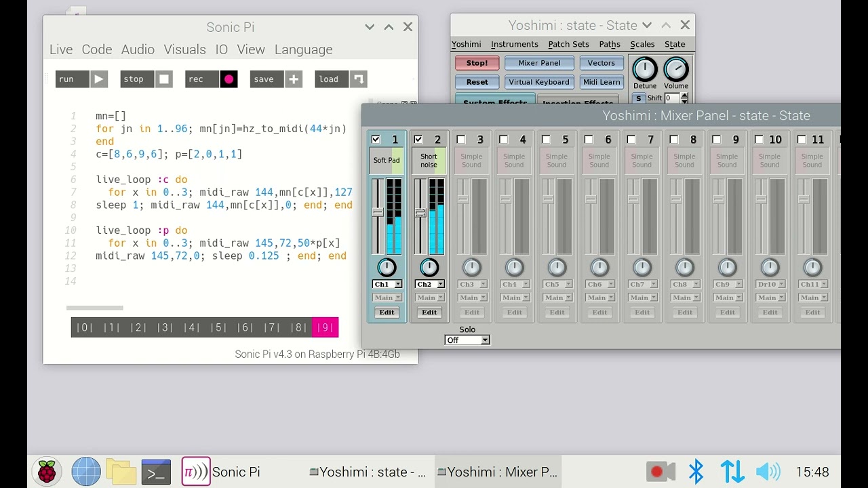
Task: Click the Shift value stepper arrows
Action: tap(684, 98)
